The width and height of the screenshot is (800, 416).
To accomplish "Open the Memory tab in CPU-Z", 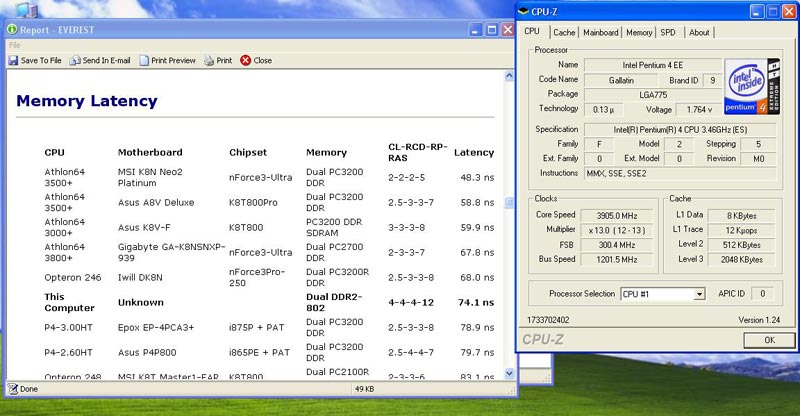I will pos(639,32).
